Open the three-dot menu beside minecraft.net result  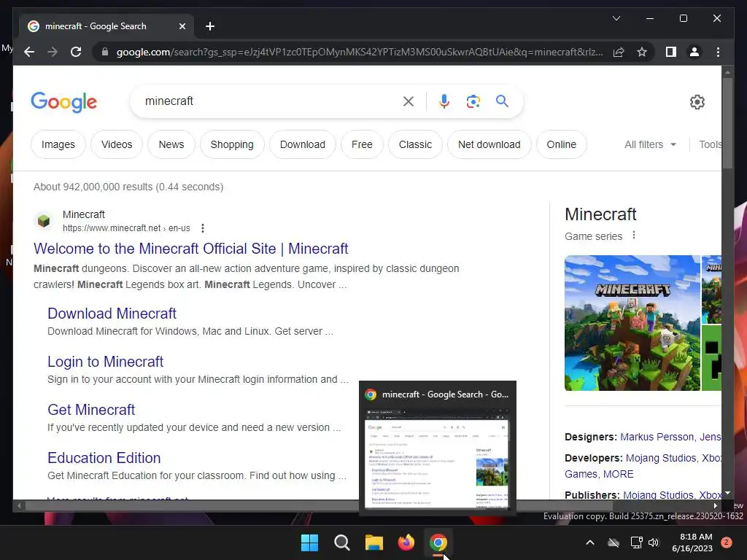tap(203, 228)
